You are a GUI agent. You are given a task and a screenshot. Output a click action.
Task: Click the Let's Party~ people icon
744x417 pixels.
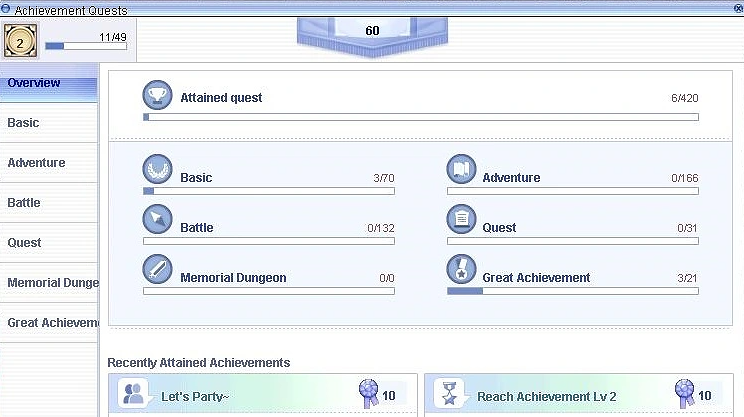(x=134, y=394)
